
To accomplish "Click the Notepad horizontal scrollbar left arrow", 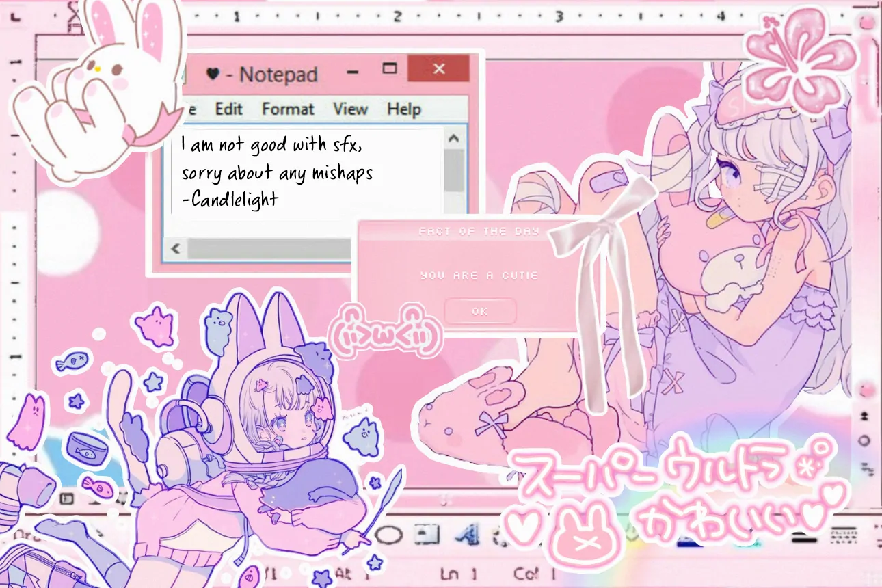I will [x=176, y=249].
